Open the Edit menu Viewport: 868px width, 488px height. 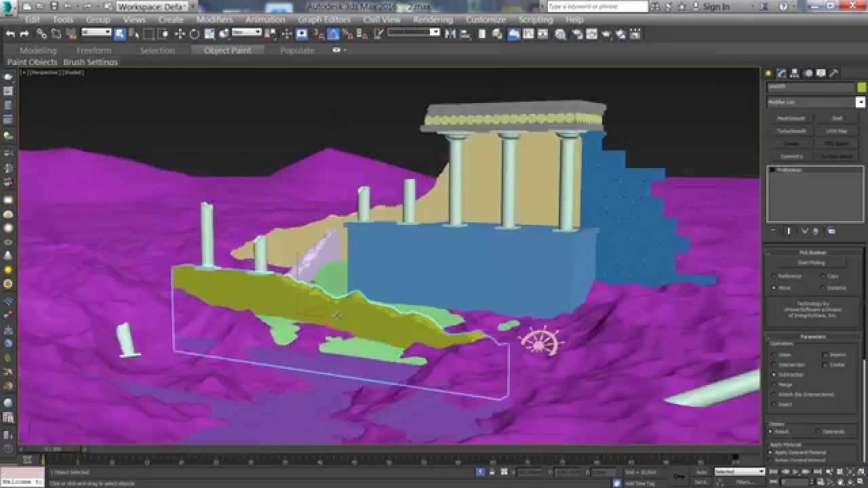[32, 20]
